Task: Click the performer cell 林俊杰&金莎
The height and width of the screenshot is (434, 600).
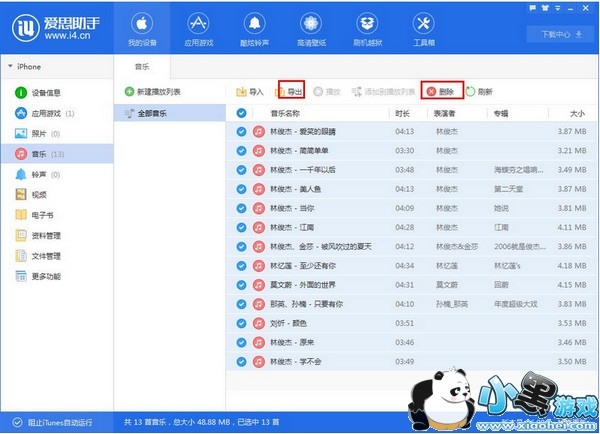Action: click(x=457, y=246)
